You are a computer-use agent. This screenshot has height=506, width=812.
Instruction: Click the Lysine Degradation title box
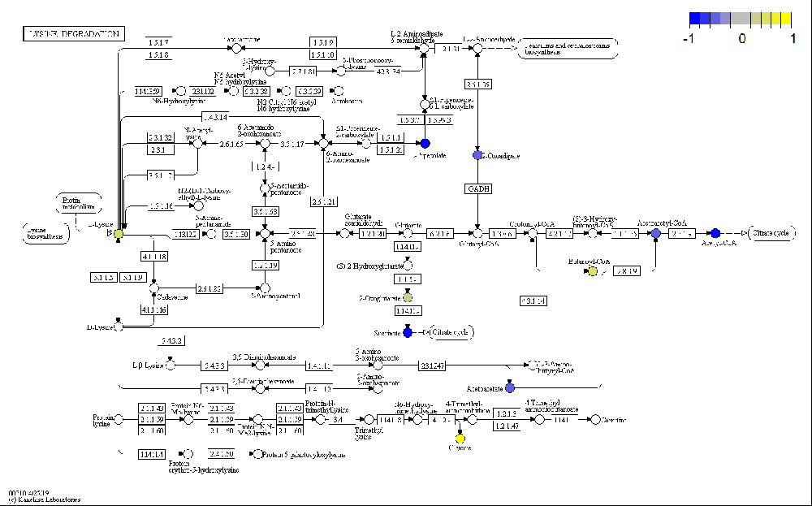coord(74,33)
